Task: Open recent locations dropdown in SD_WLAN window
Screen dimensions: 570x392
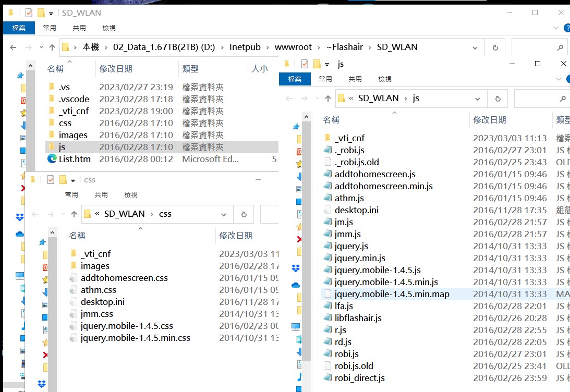Action: [41, 47]
